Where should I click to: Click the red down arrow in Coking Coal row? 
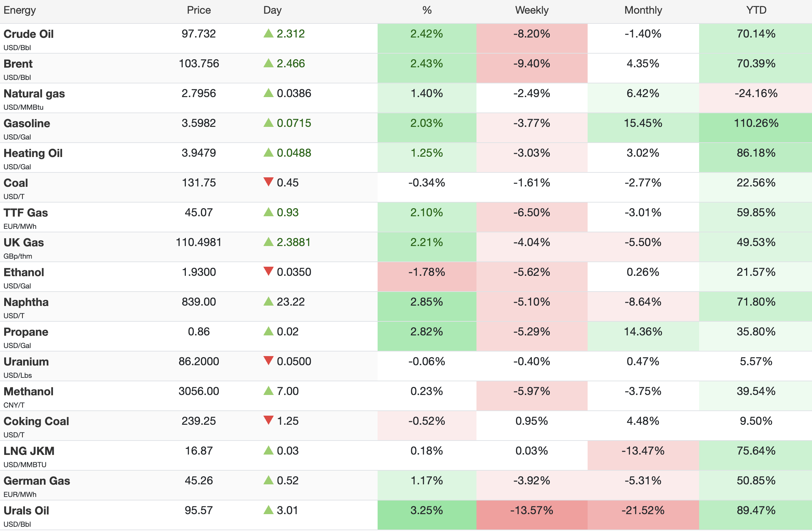[268, 420]
